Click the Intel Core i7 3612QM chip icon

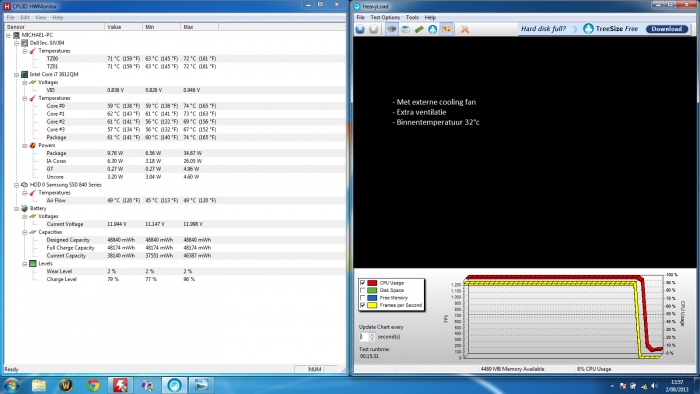pos(25,74)
